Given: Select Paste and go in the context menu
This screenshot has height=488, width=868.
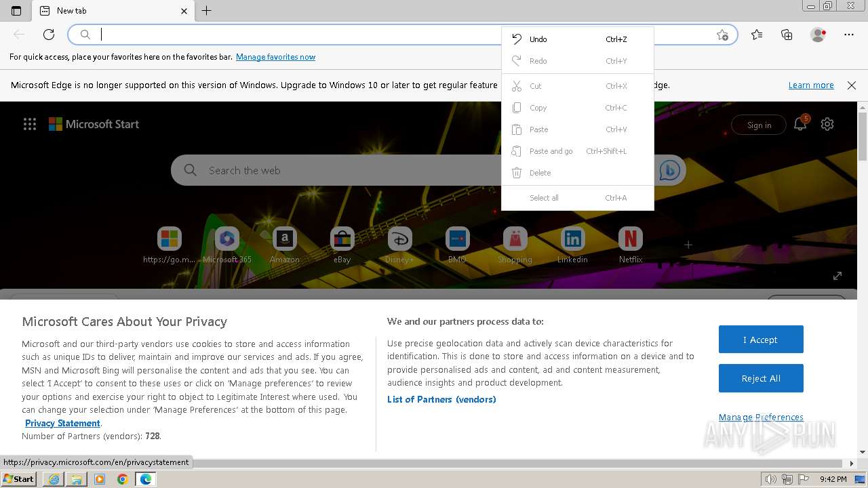Looking at the screenshot, I should (x=578, y=151).
